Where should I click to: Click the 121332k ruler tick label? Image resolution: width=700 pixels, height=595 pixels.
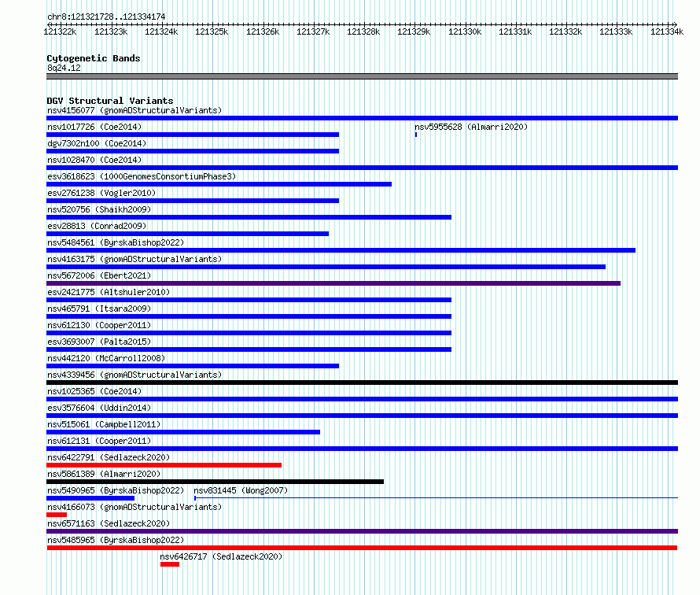566,31
